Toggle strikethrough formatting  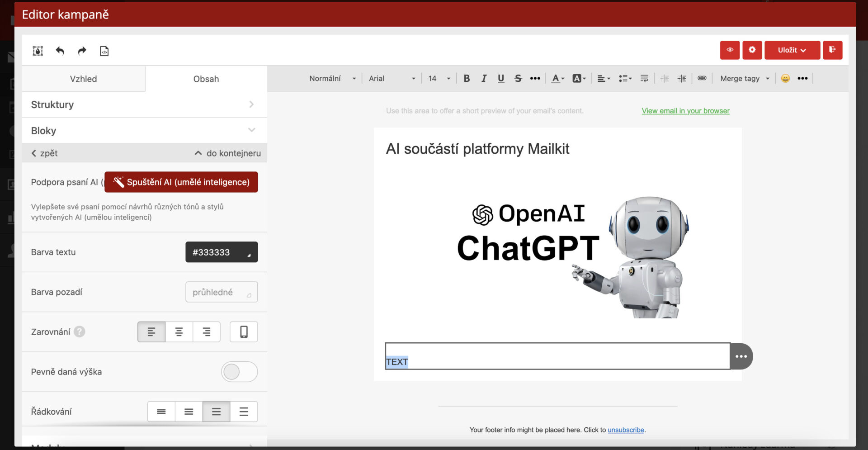[x=518, y=79]
